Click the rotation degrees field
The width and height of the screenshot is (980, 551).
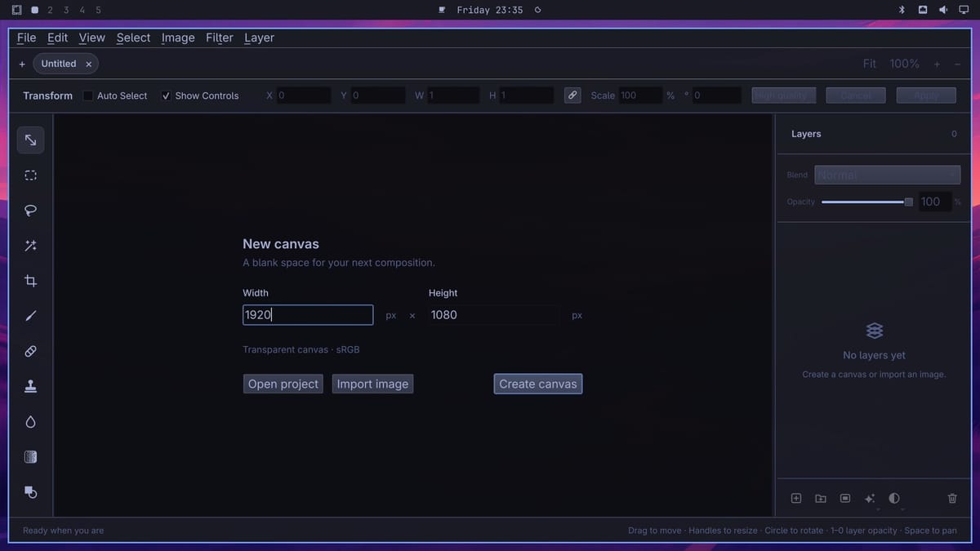716,96
